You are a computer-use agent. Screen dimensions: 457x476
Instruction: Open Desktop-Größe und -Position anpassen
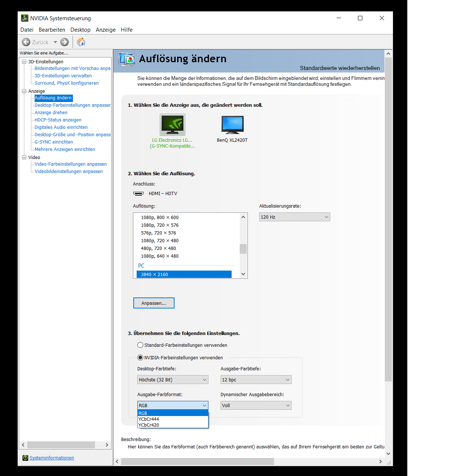(73, 135)
